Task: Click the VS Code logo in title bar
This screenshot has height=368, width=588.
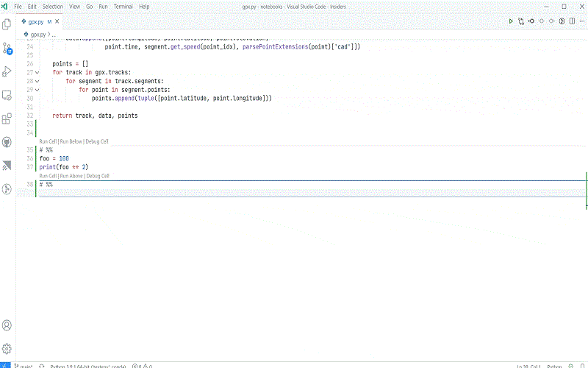Action: [x=4, y=7]
